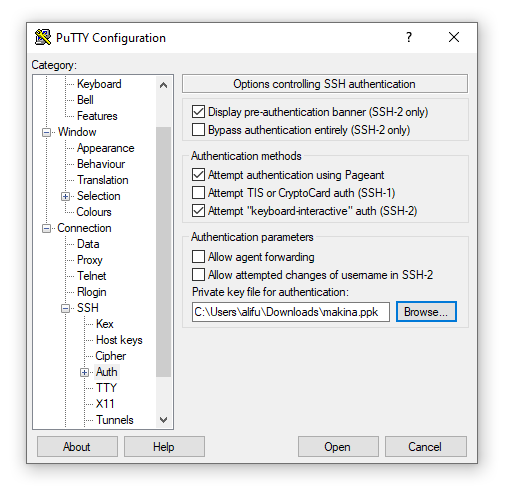The height and width of the screenshot is (492, 511).
Task: Select Connection category label
Action: (x=84, y=228)
